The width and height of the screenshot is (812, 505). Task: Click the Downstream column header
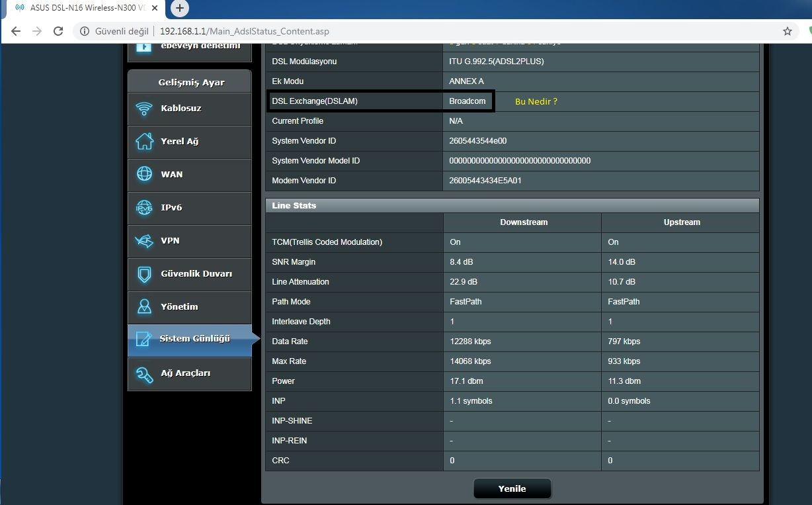click(524, 222)
